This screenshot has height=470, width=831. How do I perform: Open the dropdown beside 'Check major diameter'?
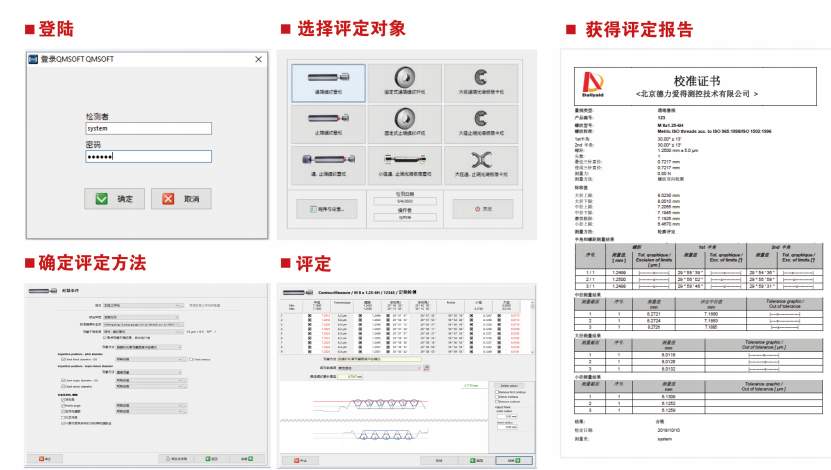tap(148, 381)
